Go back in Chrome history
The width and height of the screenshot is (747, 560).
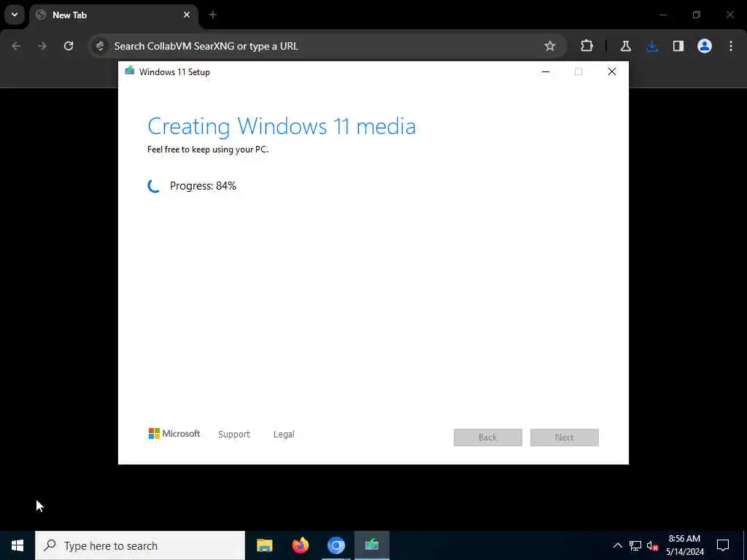pyautogui.click(x=16, y=46)
